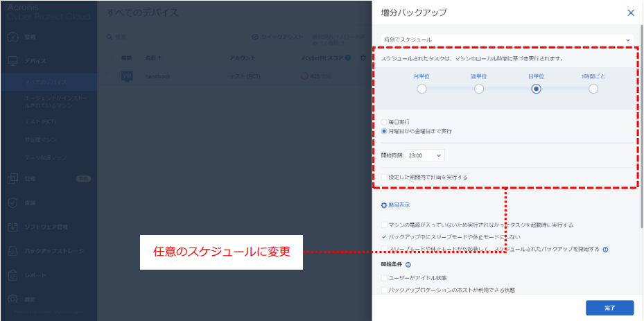Viewport: 644px width, 321px height.
Task: Select 週単位 on the schedule slider
Action: [x=479, y=89]
